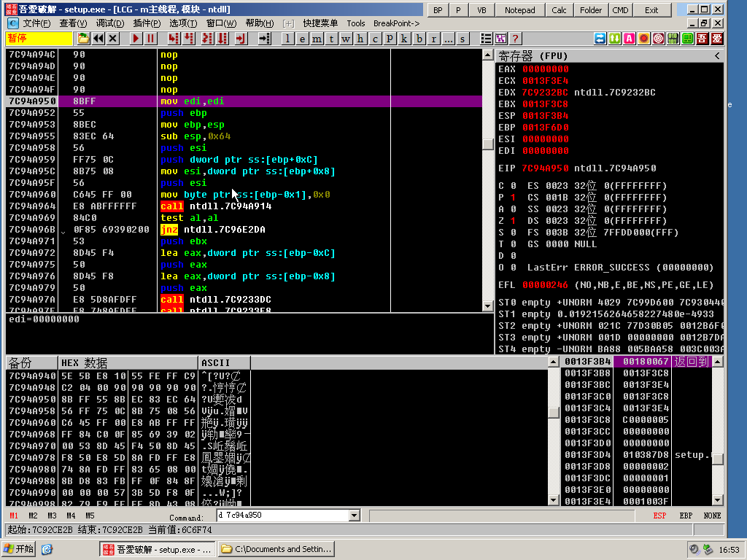
Task: Open the 查看(V) menu
Action: coord(74,23)
